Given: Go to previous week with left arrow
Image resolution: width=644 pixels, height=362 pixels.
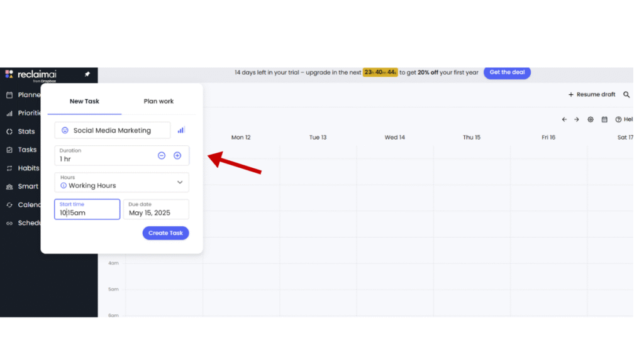Looking at the screenshot, I should pyautogui.click(x=564, y=119).
